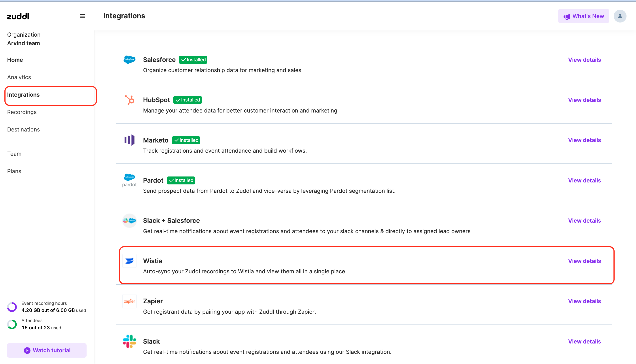Click View details for Wistia integration
Viewport: 636px width, 364px height.
pyautogui.click(x=584, y=261)
